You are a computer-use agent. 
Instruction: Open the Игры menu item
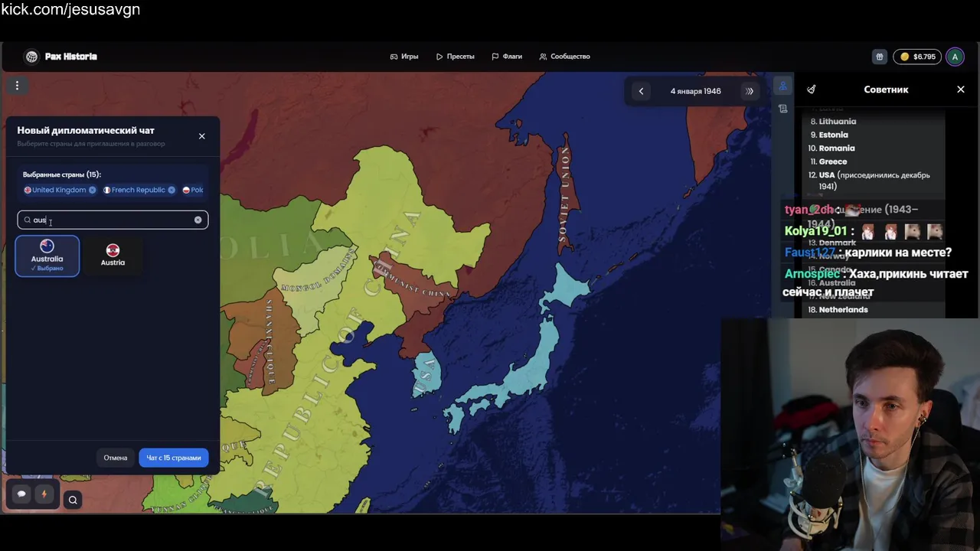tap(404, 57)
